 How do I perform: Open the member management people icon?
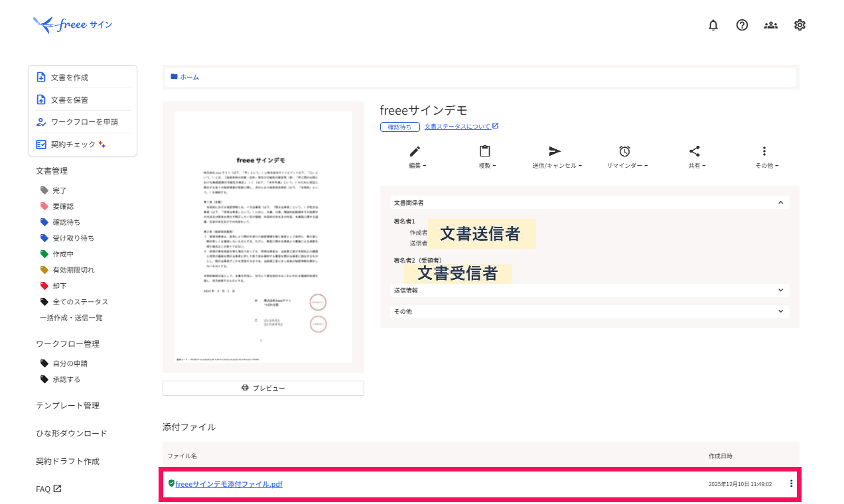770,25
